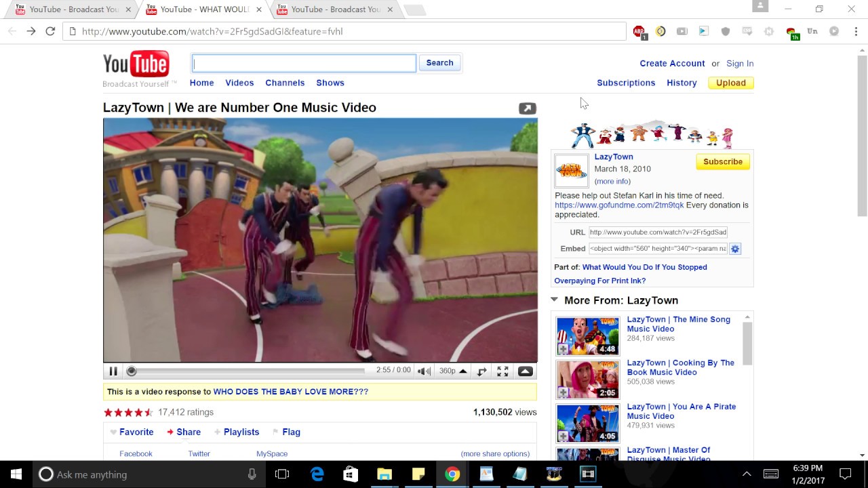
Task: Pause the video playback
Action: click(113, 371)
